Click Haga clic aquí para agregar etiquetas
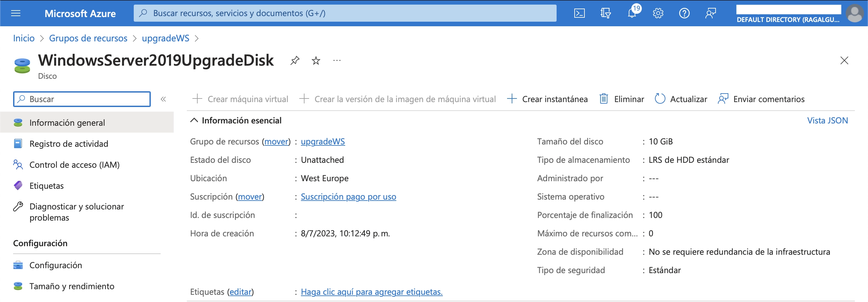The height and width of the screenshot is (302, 868). pos(372,292)
